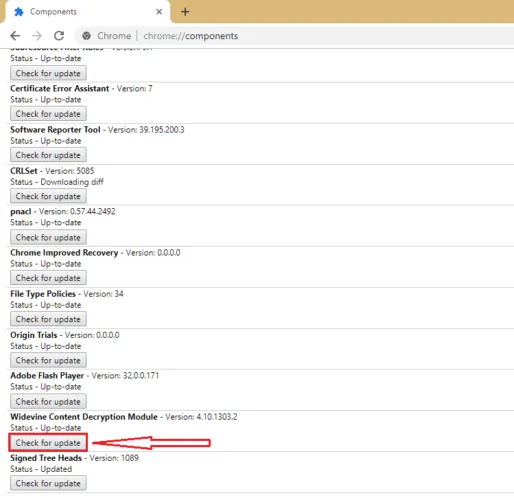
Task: Select the Software Reporter Tool heading
Action: click(x=55, y=130)
